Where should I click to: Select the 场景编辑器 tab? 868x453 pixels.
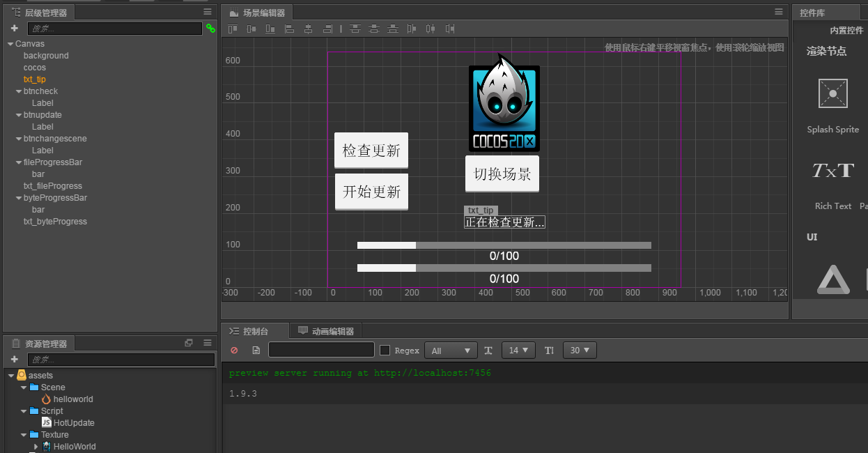257,13
